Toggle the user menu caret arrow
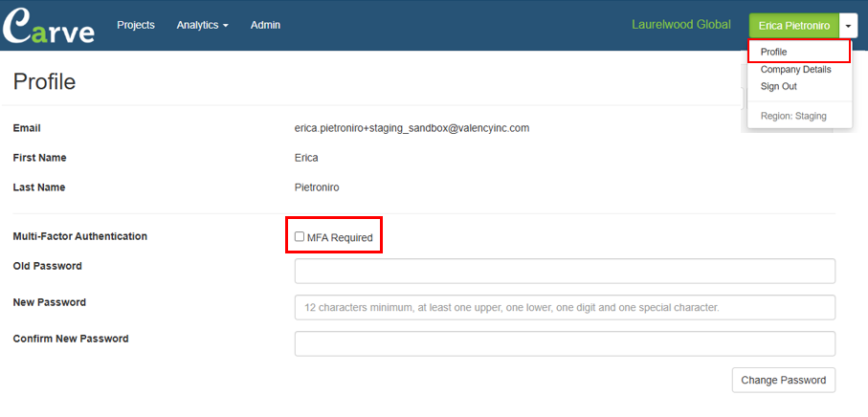The image size is (868, 417). point(849,26)
